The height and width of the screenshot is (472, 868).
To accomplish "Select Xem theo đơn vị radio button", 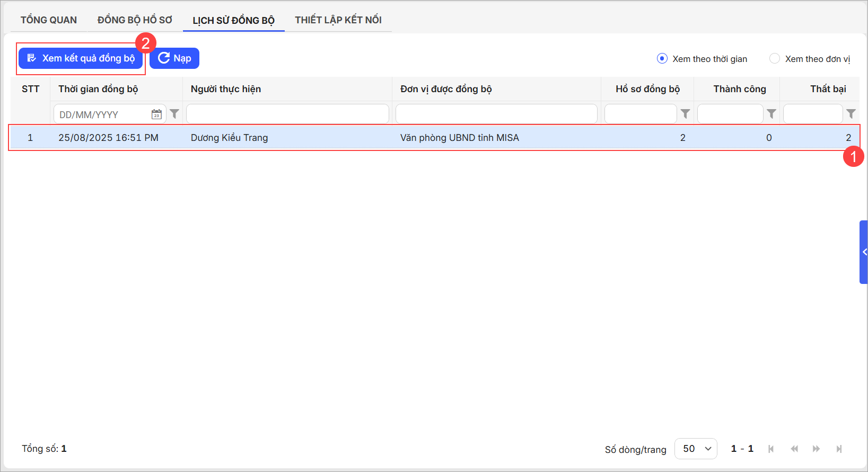I will 775,59.
